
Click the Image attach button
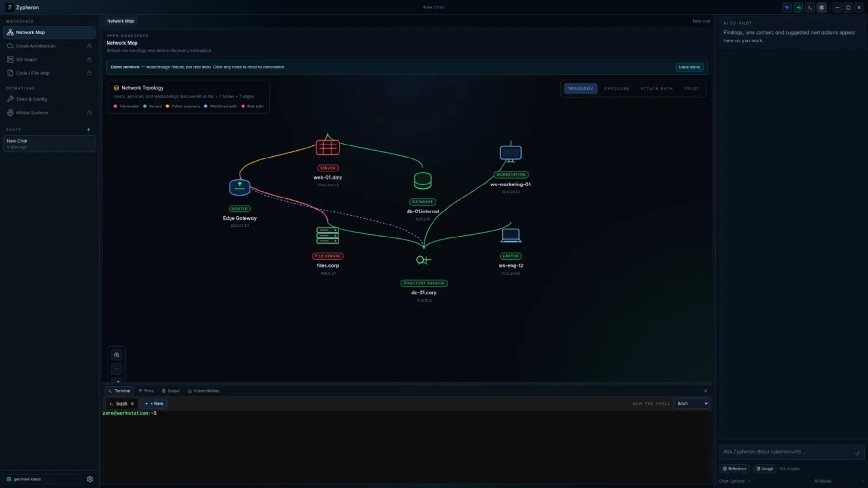764,469
